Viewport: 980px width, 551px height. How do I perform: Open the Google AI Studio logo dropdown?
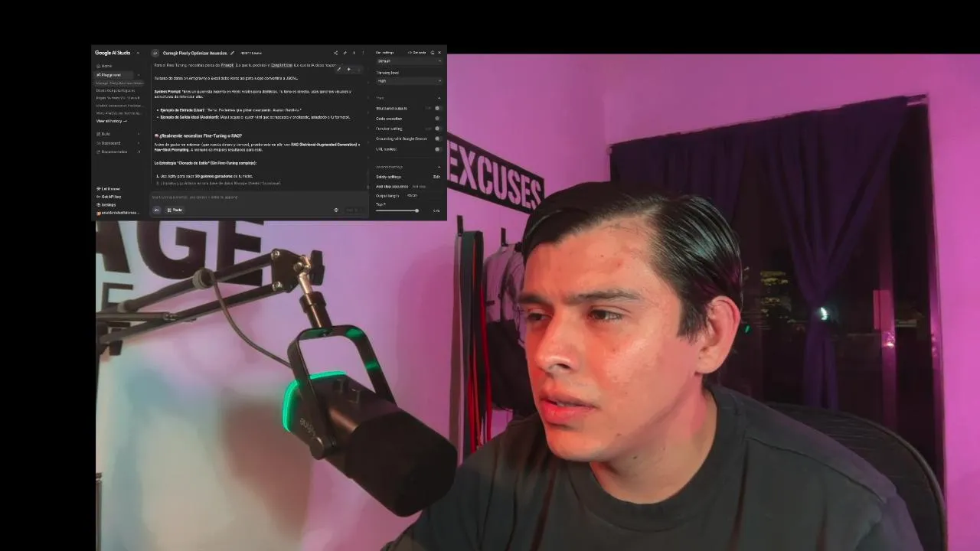point(139,53)
